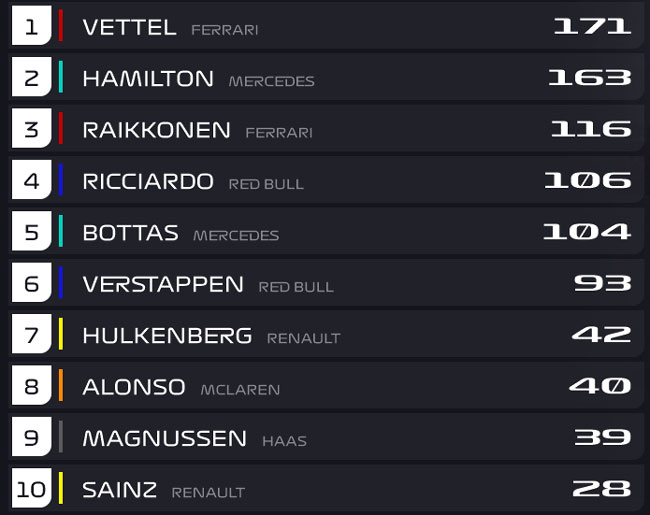Click the position 1 badge

tap(32, 25)
